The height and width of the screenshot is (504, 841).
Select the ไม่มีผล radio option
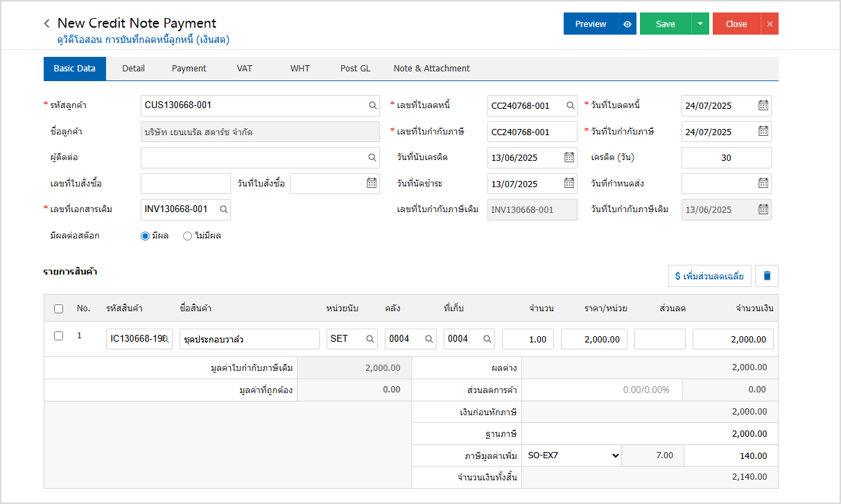point(187,236)
